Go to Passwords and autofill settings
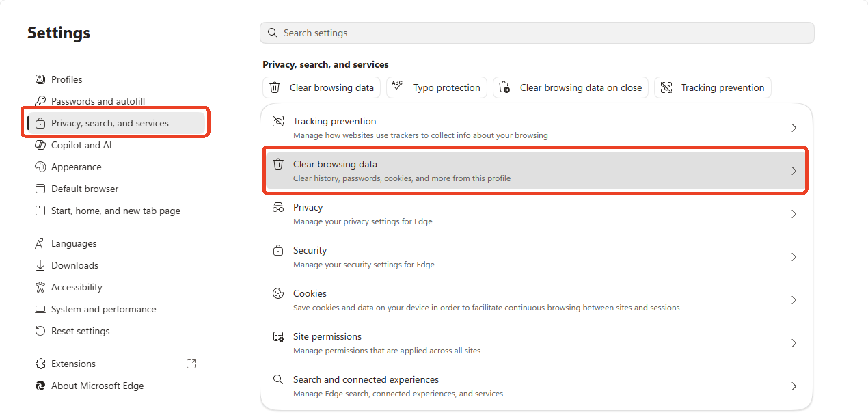This screenshot has height=419, width=868. pos(116,101)
